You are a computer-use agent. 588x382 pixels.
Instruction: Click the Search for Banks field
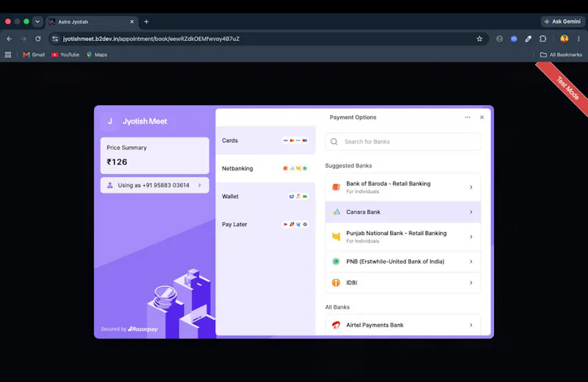click(403, 142)
